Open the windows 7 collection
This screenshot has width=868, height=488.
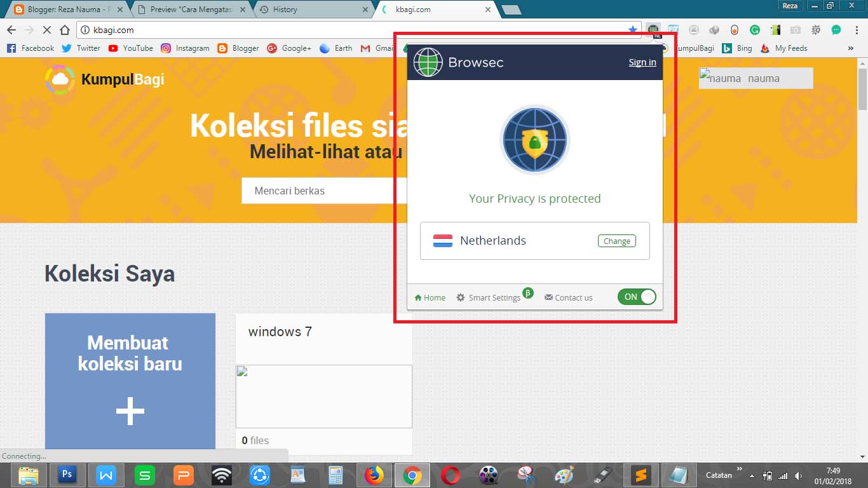(x=280, y=332)
